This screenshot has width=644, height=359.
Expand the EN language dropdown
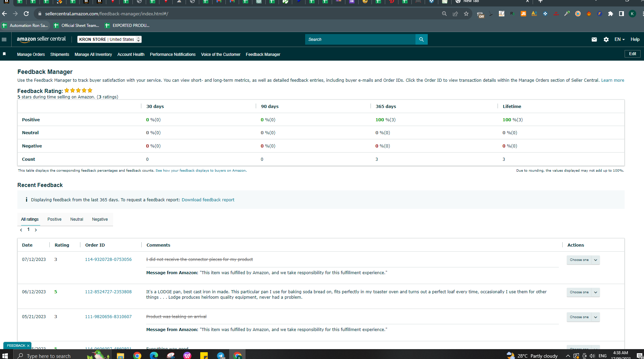tap(619, 40)
